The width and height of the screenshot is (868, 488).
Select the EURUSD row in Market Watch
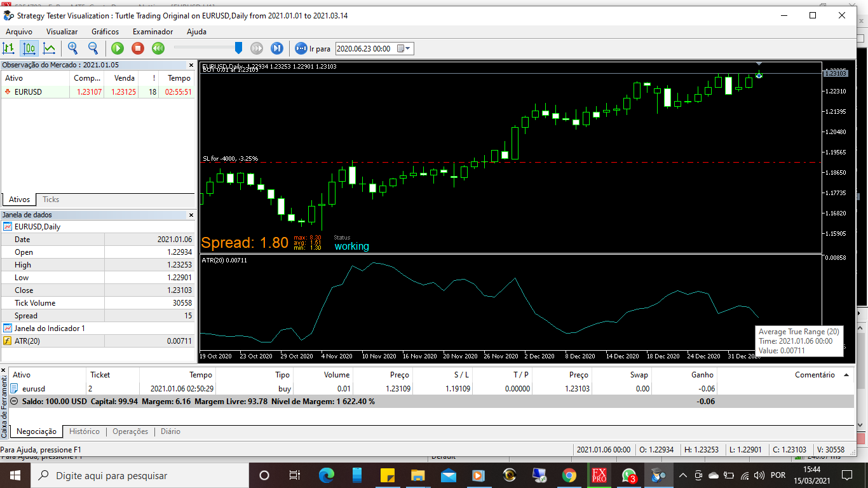tap(98, 92)
